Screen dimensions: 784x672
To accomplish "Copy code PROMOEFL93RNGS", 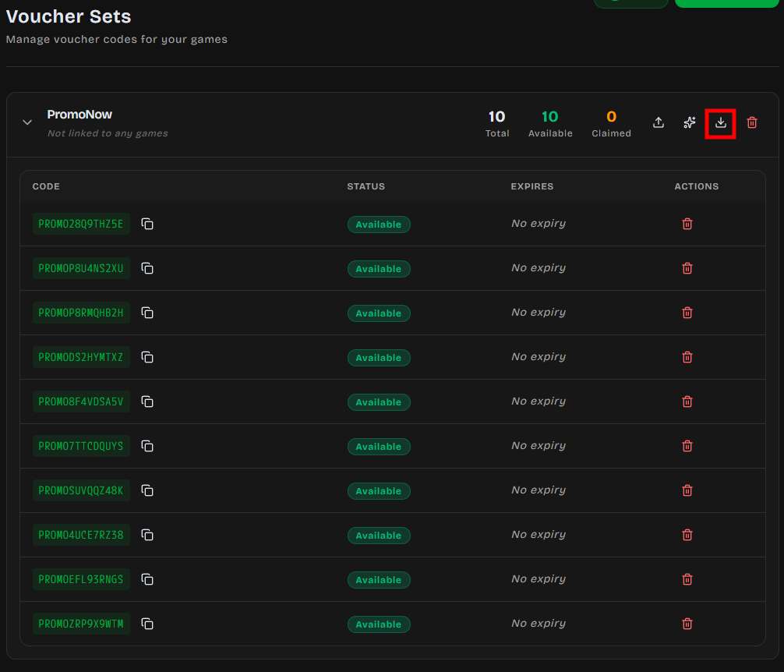I will pos(147,579).
